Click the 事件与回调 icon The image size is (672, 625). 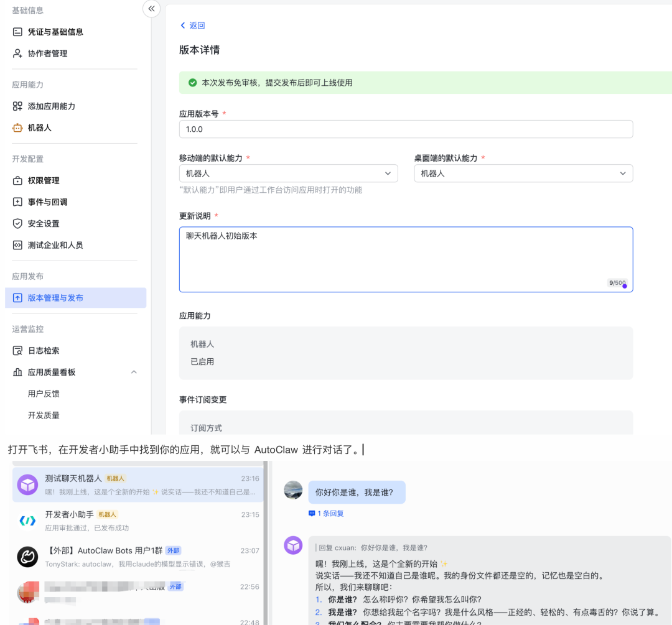[17, 201]
